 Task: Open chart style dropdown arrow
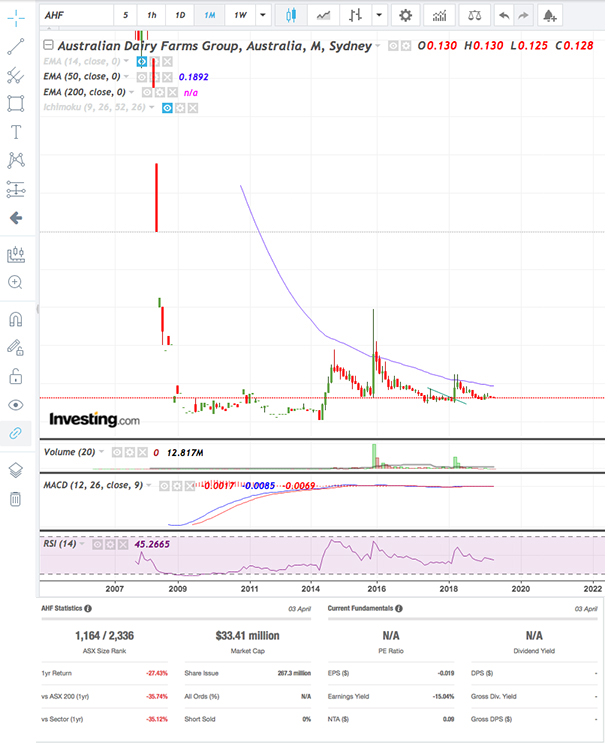point(379,15)
